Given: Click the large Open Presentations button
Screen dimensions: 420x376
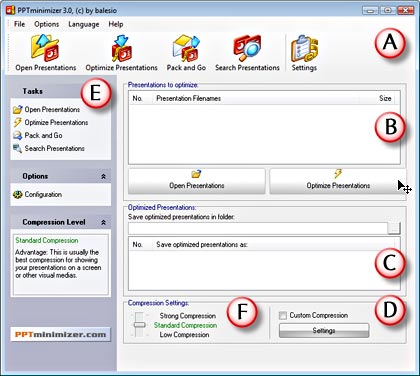Looking at the screenshot, I should tap(197, 181).
